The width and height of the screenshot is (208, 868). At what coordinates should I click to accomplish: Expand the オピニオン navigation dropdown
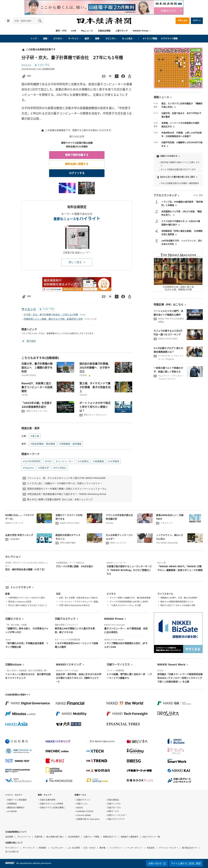(112, 38)
